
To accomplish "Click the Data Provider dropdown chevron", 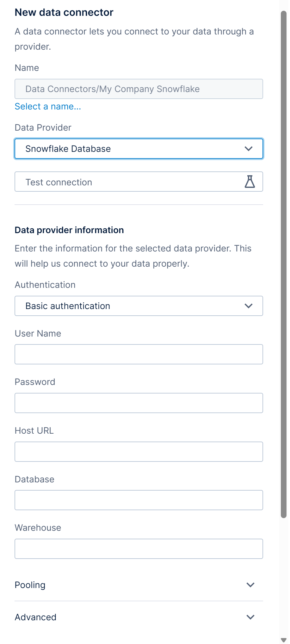I will (249, 149).
